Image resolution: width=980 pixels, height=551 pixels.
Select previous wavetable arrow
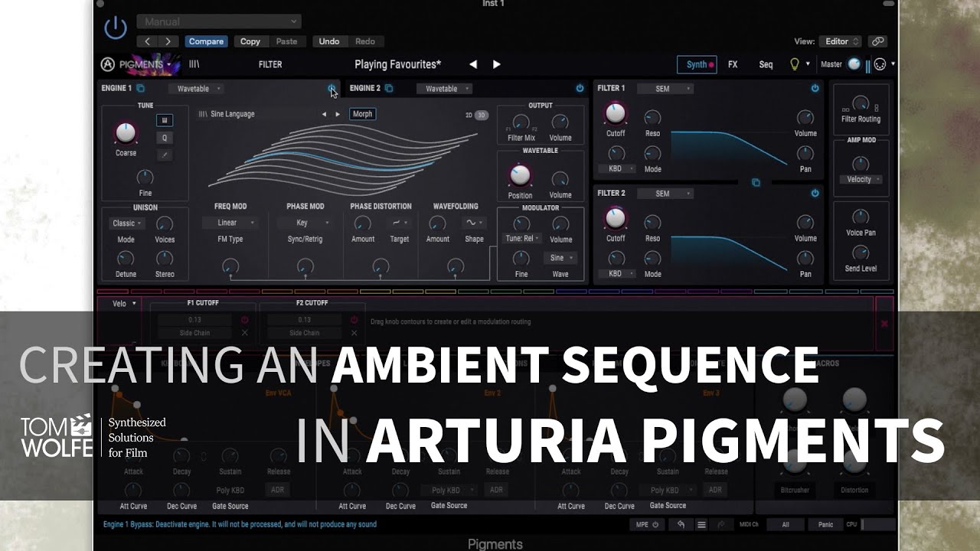pos(324,114)
